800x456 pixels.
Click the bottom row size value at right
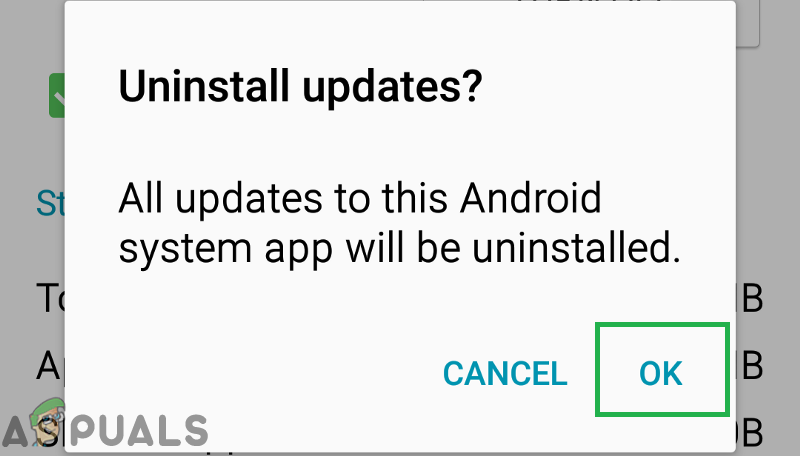(x=749, y=433)
